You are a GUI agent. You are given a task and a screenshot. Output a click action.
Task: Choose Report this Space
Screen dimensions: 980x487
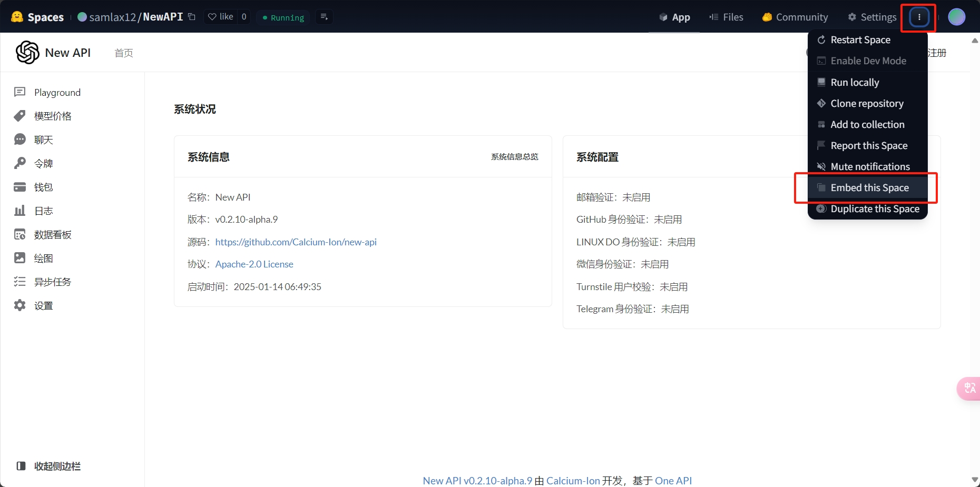868,145
